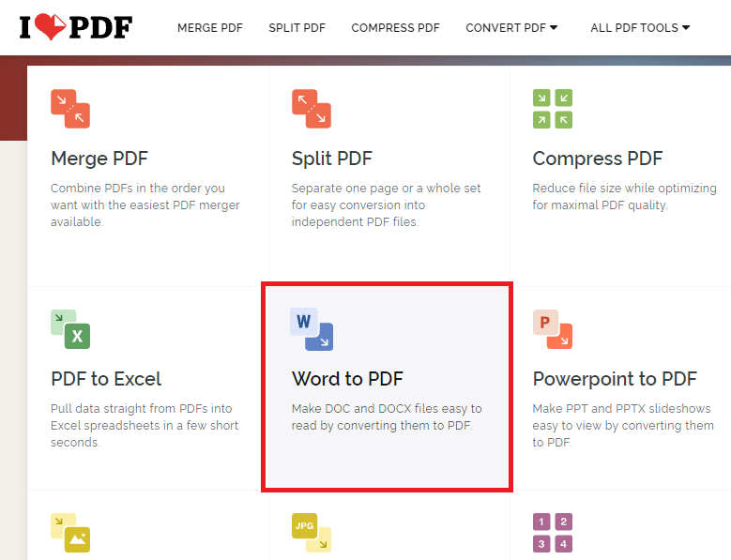Screen dimensions: 731x560
Task: Click text 'Pull data straight from PDFs into'
Action: point(142,409)
